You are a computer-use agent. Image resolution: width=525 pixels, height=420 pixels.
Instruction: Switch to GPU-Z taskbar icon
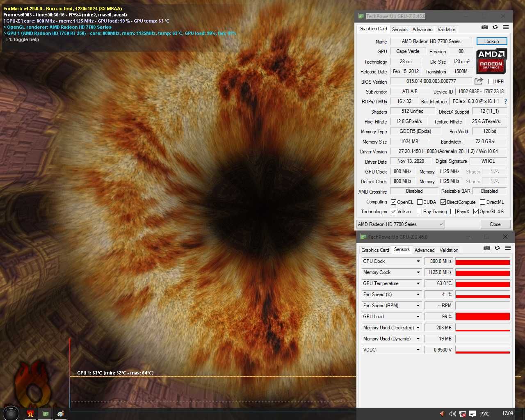point(46,414)
